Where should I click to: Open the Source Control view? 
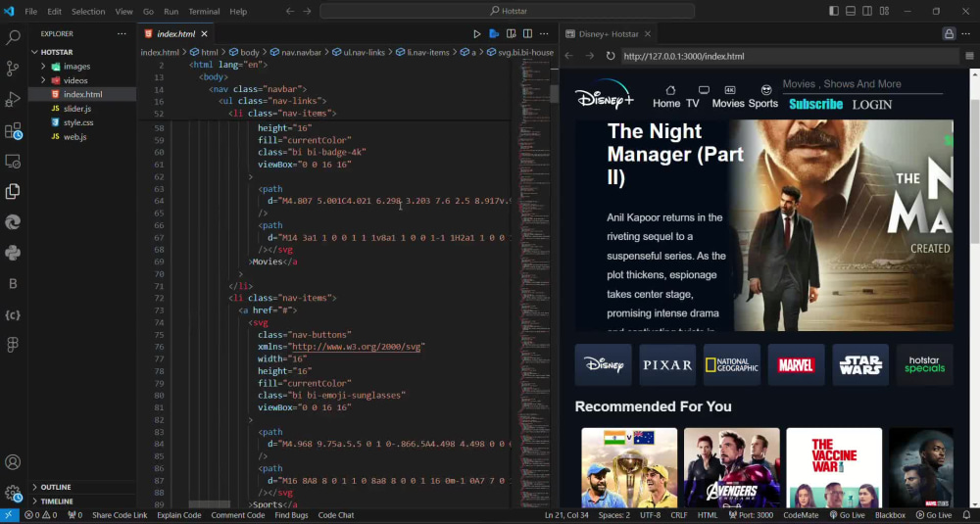point(13,69)
